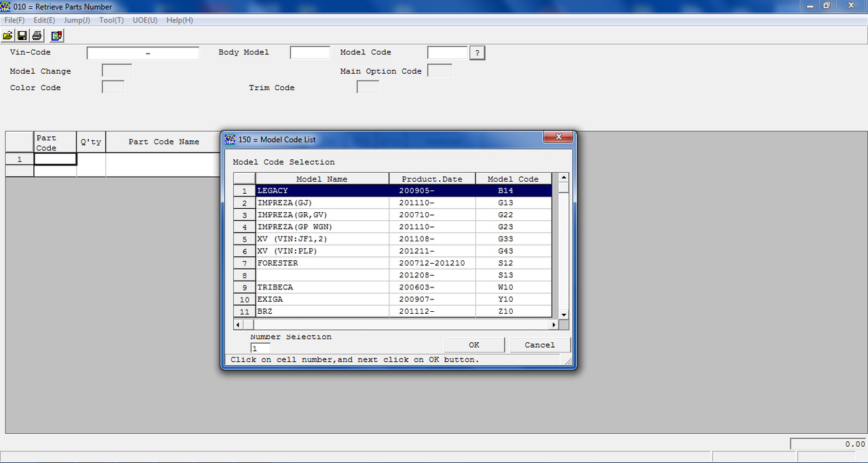868x463 pixels.
Task: Open the File(F) menu
Action: coord(14,20)
